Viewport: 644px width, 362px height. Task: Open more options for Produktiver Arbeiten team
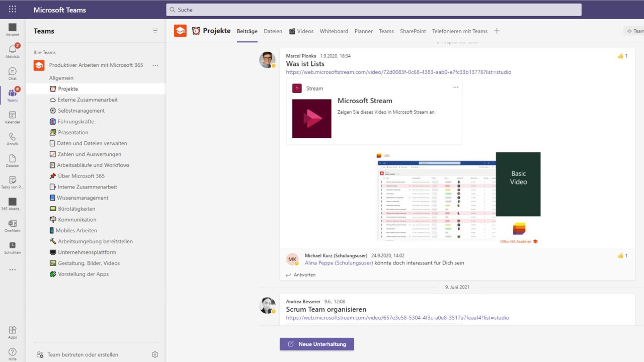(155, 65)
